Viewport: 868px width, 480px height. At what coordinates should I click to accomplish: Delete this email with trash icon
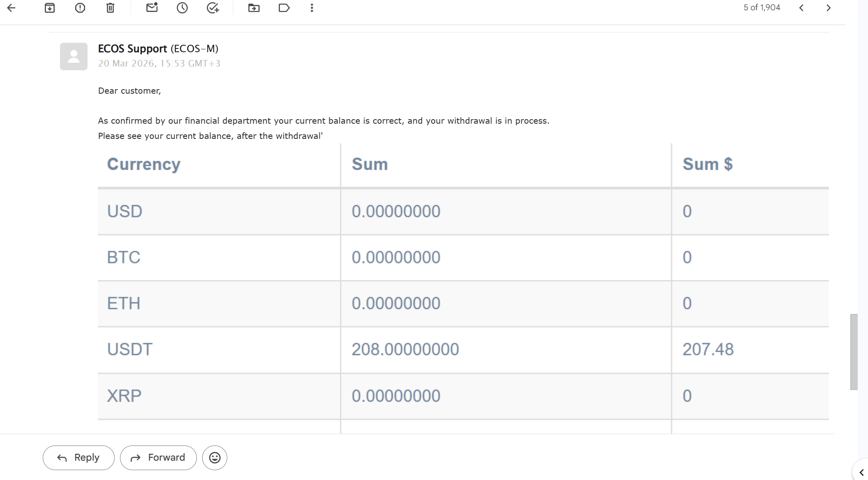(x=110, y=8)
